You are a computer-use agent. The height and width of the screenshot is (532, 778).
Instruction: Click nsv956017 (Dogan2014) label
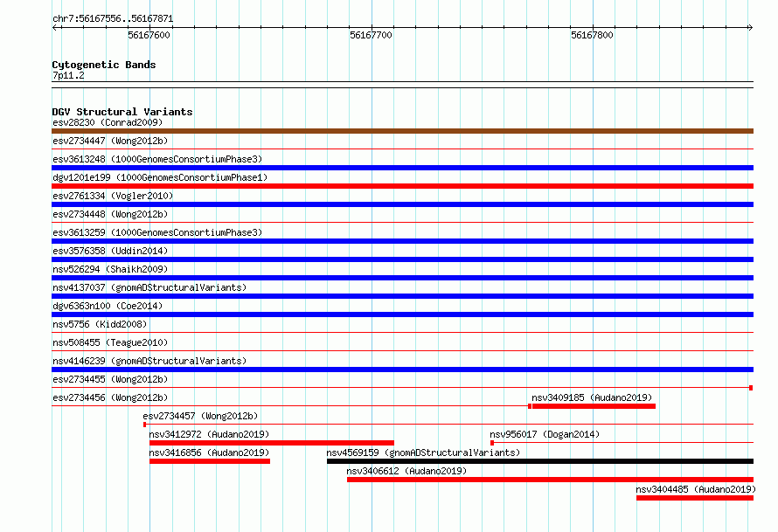coord(545,434)
